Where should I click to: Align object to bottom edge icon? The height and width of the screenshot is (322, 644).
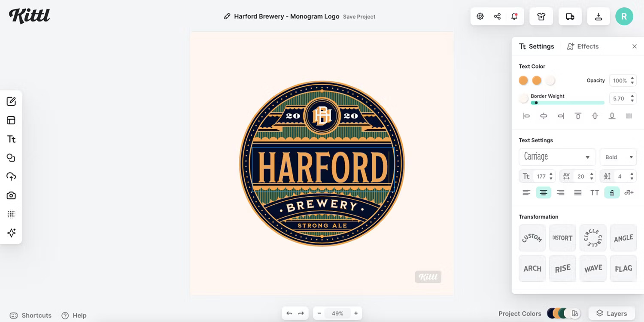coord(612,116)
